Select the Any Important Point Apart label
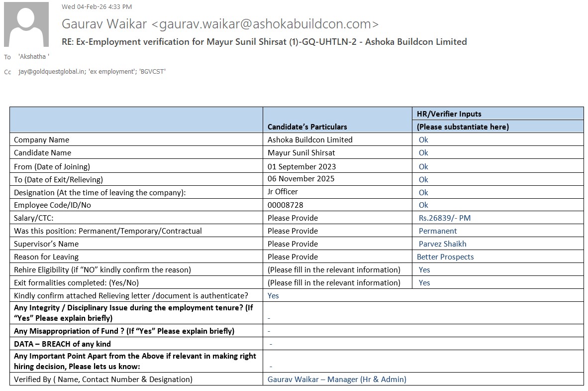588x391 pixels. [x=135, y=361]
